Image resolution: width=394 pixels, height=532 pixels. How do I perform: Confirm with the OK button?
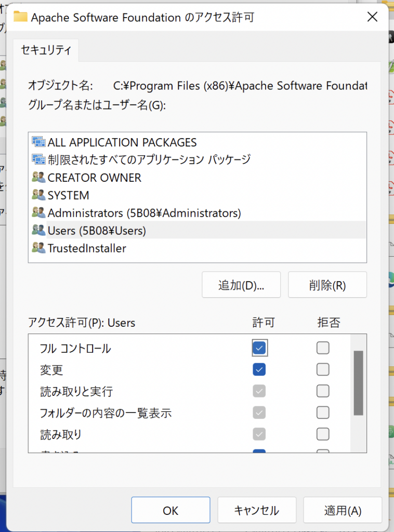point(170,510)
